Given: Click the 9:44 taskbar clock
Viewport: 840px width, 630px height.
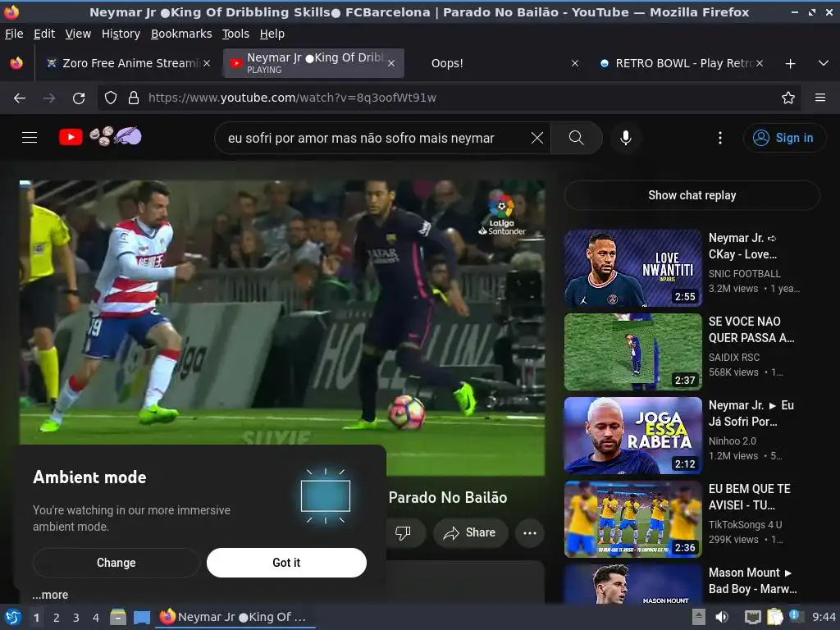Looking at the screenshot, I should coord(824,617).
